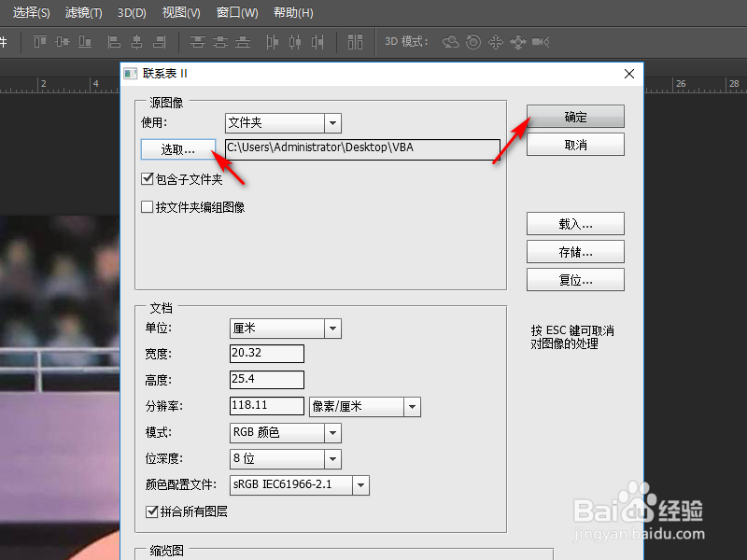Screen dimensions: 747x560
Task: Click the Align horizontal centers icon
Action: coord(136,42)
